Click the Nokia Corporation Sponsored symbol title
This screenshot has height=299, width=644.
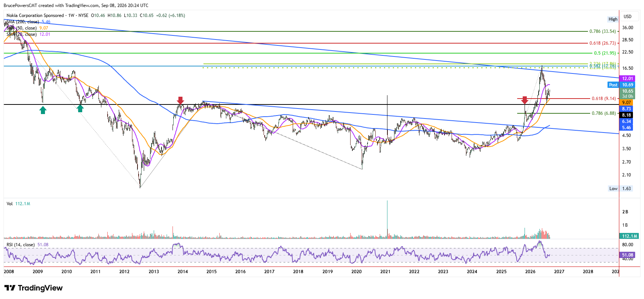35,16
